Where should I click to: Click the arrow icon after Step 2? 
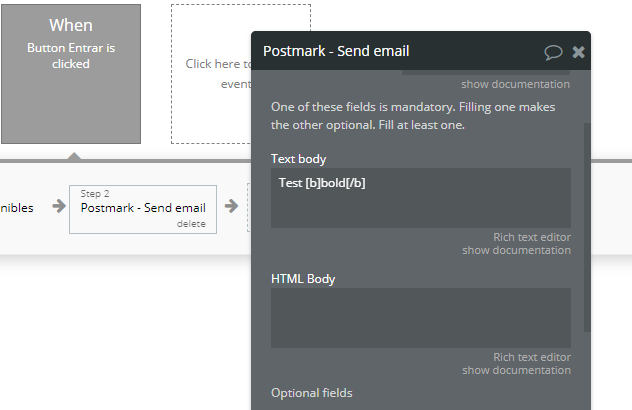(x=231, y=207)
